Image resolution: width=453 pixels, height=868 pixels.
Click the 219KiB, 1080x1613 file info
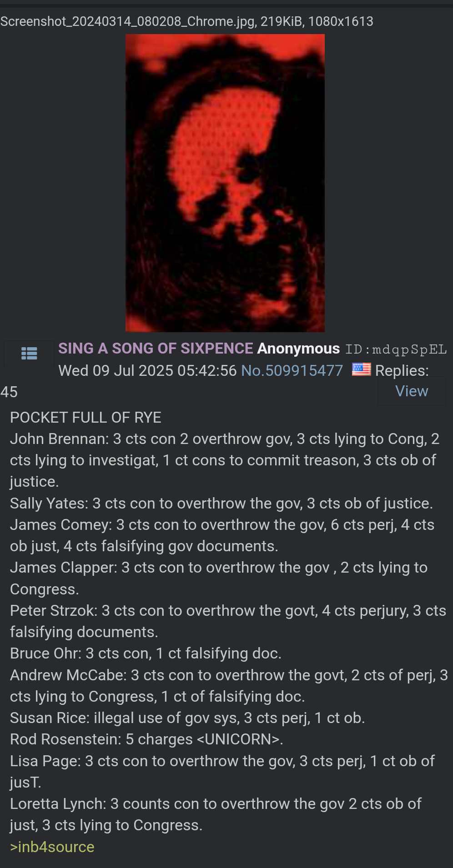[x=317, y=21]
